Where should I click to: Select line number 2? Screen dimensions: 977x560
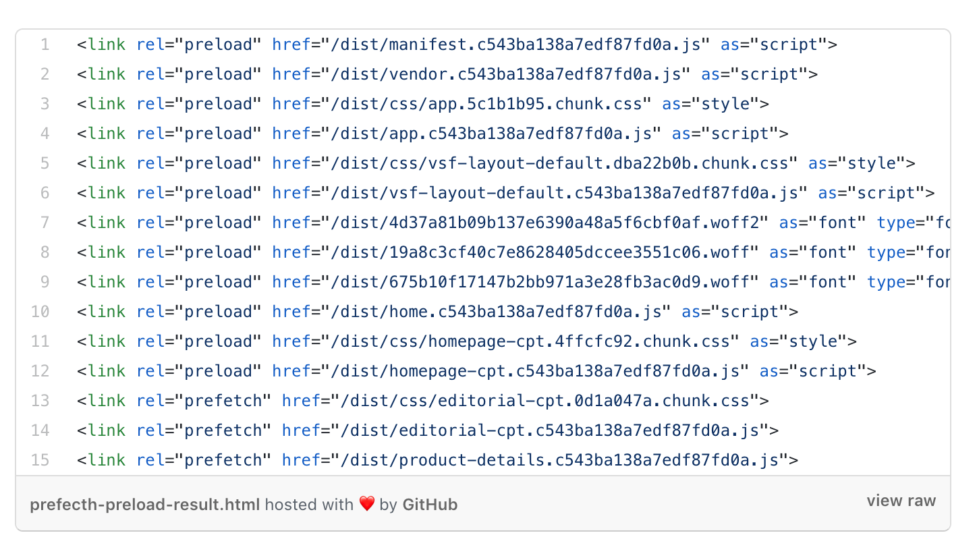[x=45, y=75]
